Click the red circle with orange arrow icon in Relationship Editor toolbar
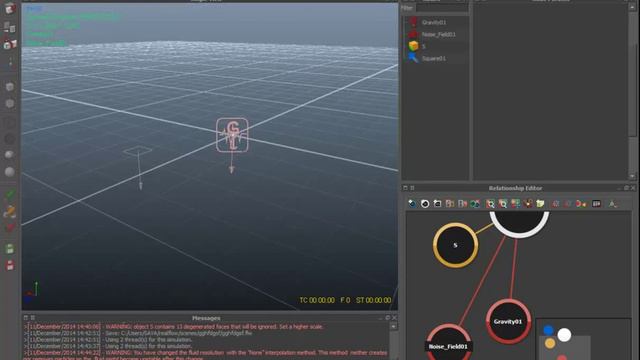 (x=581, y=203)
